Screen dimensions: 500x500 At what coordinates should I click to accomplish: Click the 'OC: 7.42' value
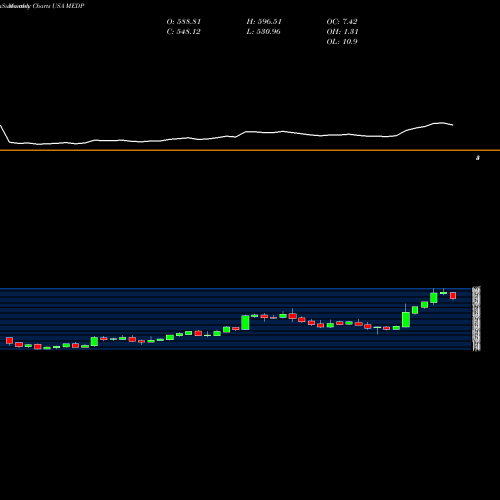pos(342,22)
